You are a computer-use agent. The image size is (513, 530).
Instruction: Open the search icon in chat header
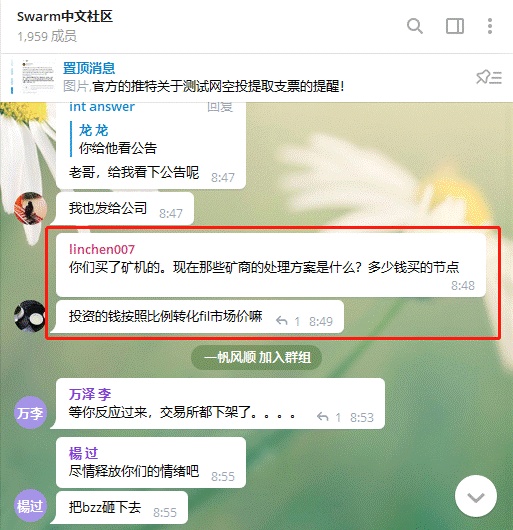pos(415,26)
